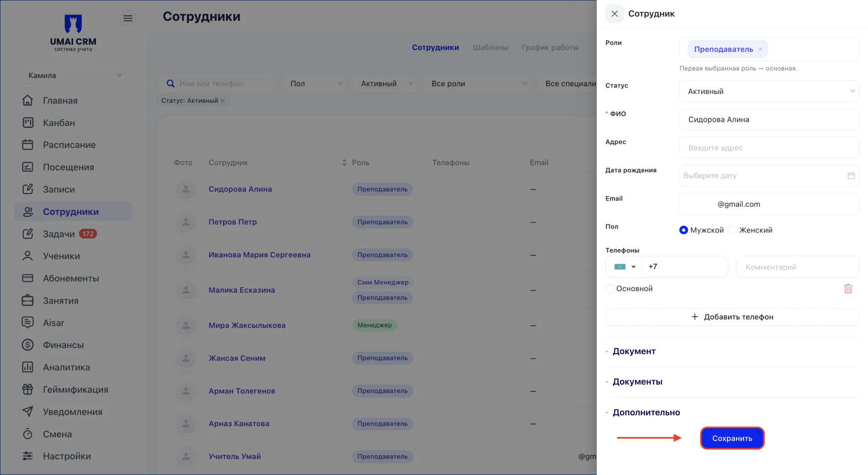Open the birth date calendar icon
This screenshot has width=868, height=475.
coord(851,176)
